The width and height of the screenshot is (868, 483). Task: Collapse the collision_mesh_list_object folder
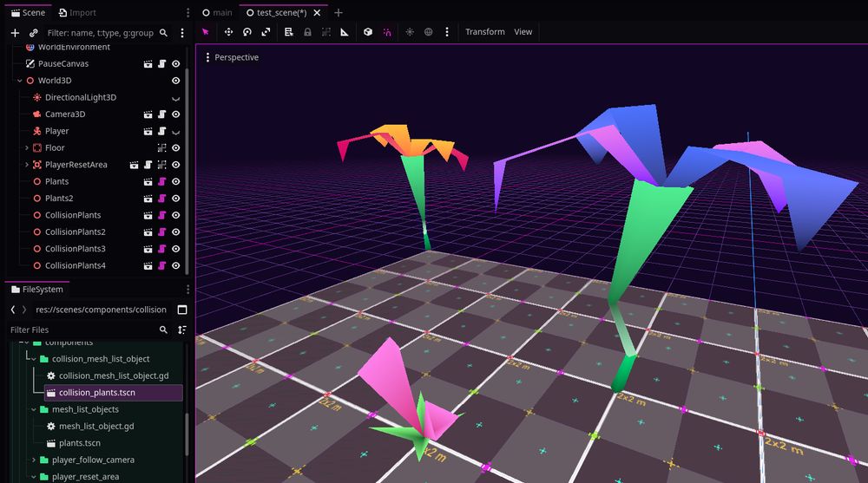[34, 359]
